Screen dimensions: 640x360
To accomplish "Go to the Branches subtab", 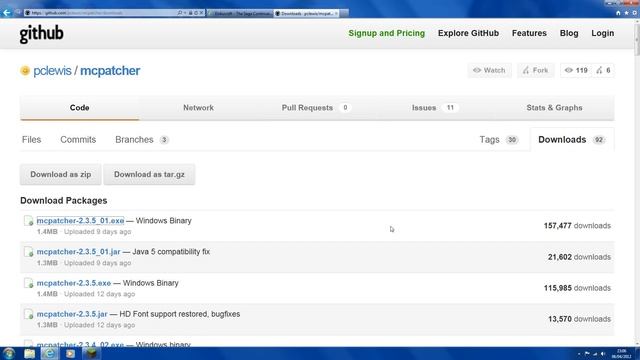I will click(x=142, y=140).
